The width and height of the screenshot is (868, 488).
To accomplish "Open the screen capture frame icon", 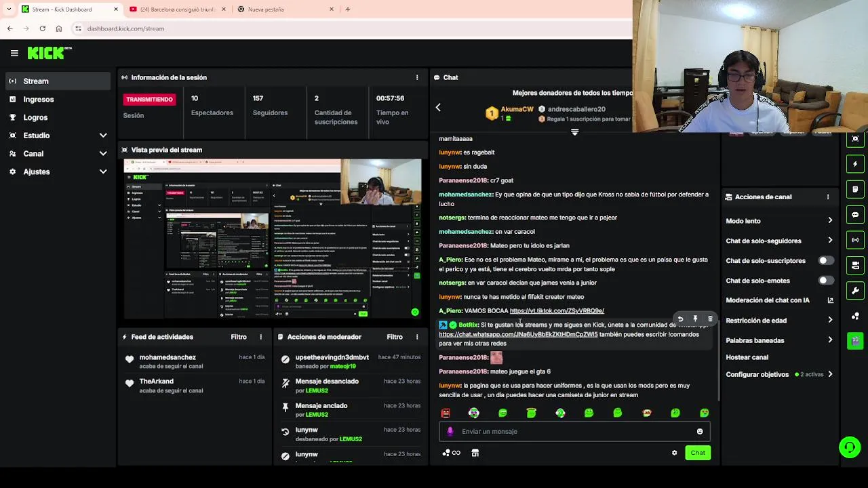I will click(855, 138).
